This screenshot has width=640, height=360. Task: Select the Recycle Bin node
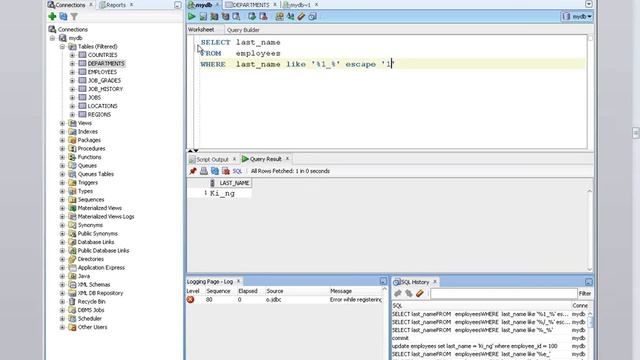(x=91, y=301)
